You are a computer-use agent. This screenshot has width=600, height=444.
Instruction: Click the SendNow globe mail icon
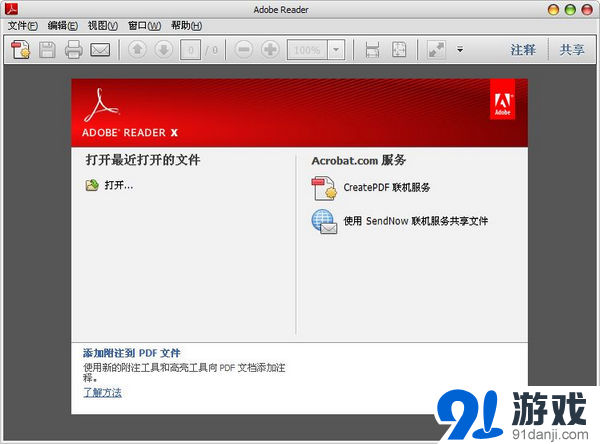324,221
